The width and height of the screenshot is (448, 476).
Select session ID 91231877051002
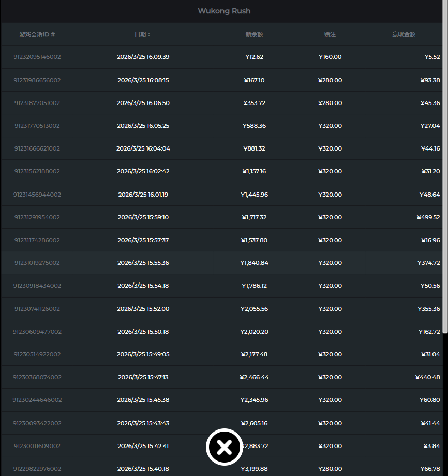click(37, 103)
